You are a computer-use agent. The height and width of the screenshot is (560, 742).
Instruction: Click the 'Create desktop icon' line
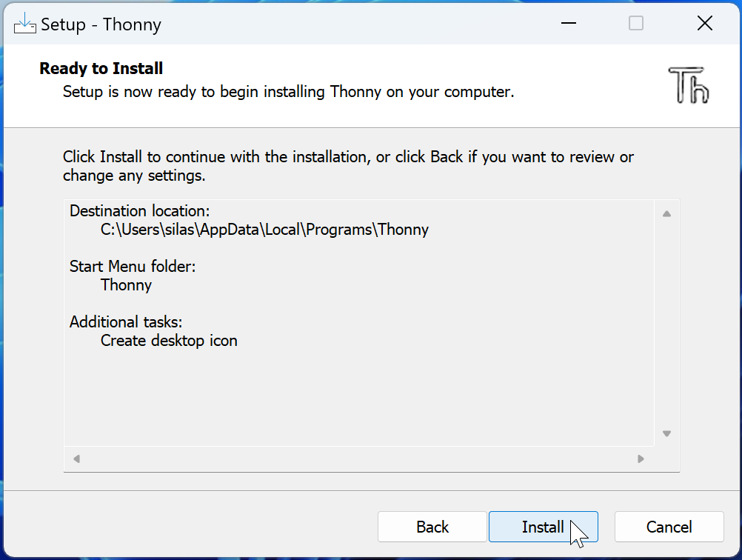click(169, 340)
